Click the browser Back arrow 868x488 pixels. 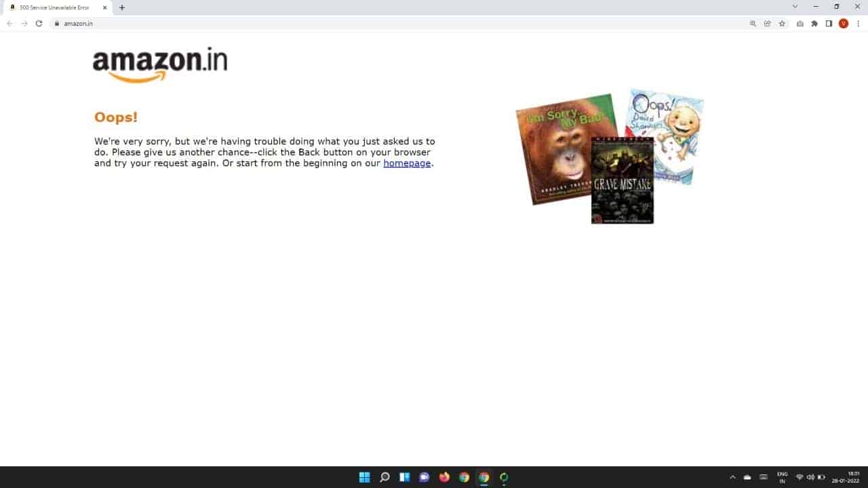tap(9, 23)
